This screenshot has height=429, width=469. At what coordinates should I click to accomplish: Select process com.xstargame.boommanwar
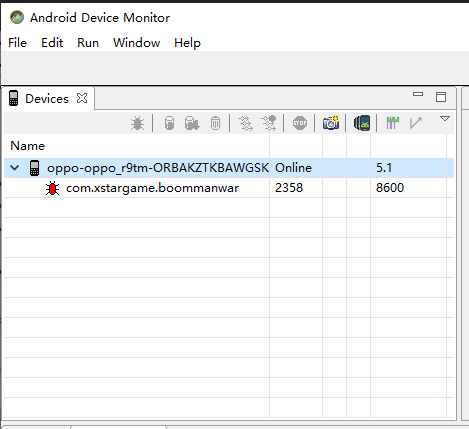152,188
